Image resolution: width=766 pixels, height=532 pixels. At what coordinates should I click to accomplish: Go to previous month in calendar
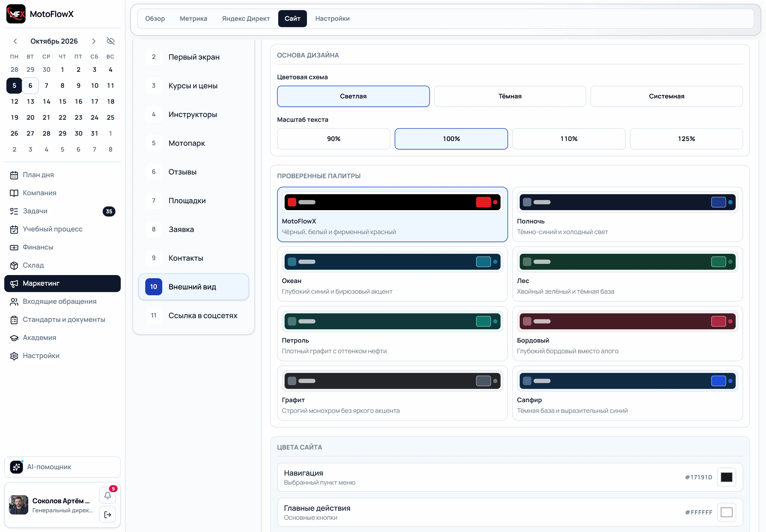click(15, 41)
